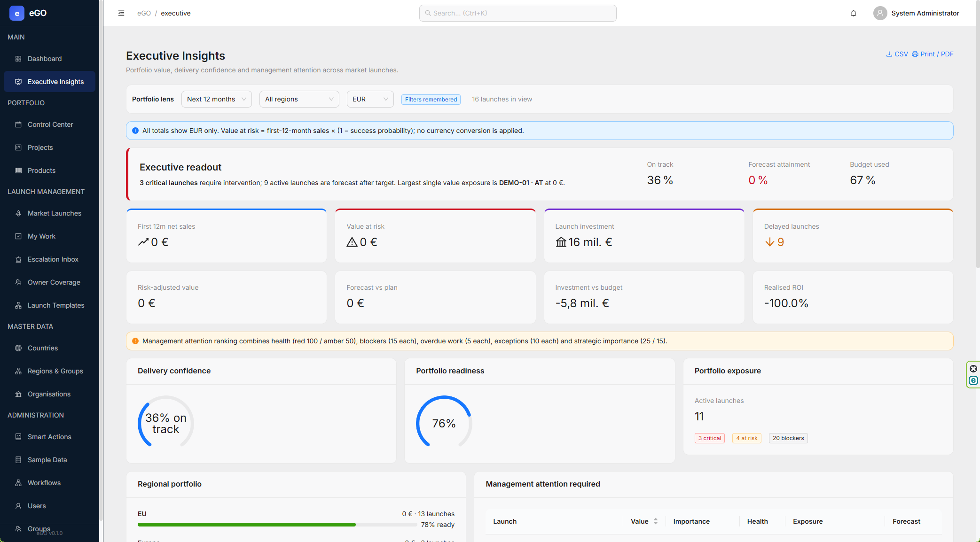Click the CSV download icon

pyautogui.click(x=889, y=54)
